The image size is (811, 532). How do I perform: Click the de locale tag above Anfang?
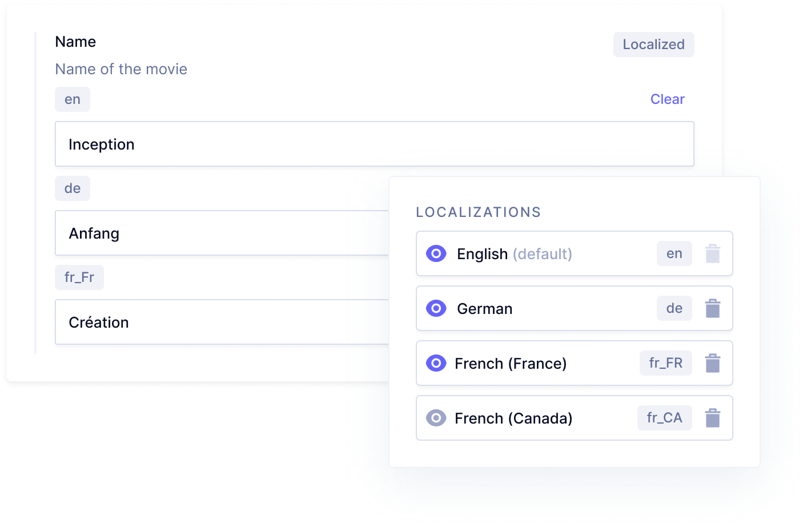pos(73,188)
